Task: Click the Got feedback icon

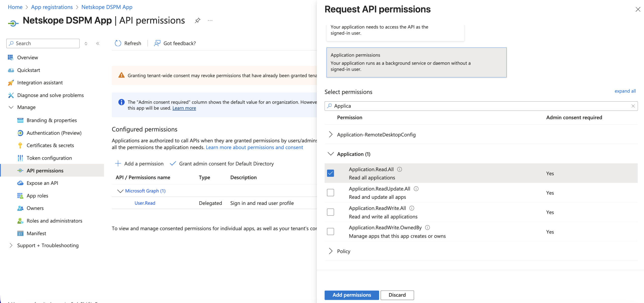Action: pos(157,43)
